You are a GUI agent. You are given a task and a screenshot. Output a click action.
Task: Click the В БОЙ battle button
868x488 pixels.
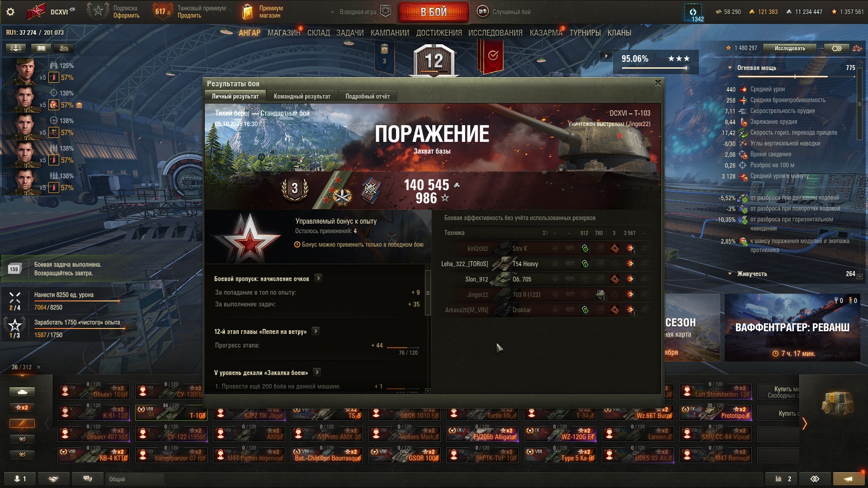(x=434, y=12)
